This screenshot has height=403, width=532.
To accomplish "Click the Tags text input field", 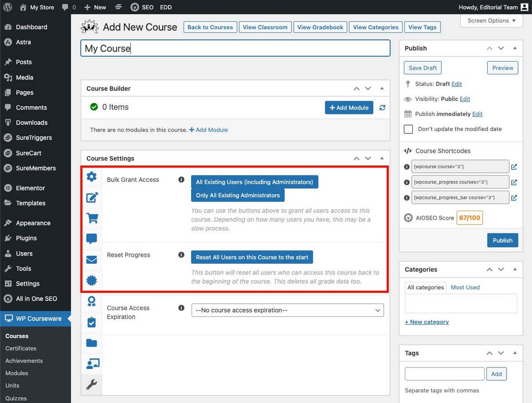I will click(x=444, y=374).
